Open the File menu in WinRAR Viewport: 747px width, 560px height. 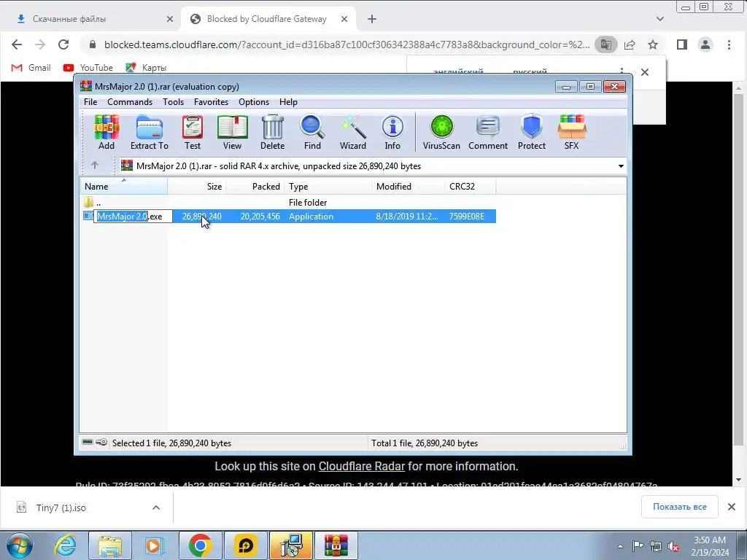click(x=90, y=102)
